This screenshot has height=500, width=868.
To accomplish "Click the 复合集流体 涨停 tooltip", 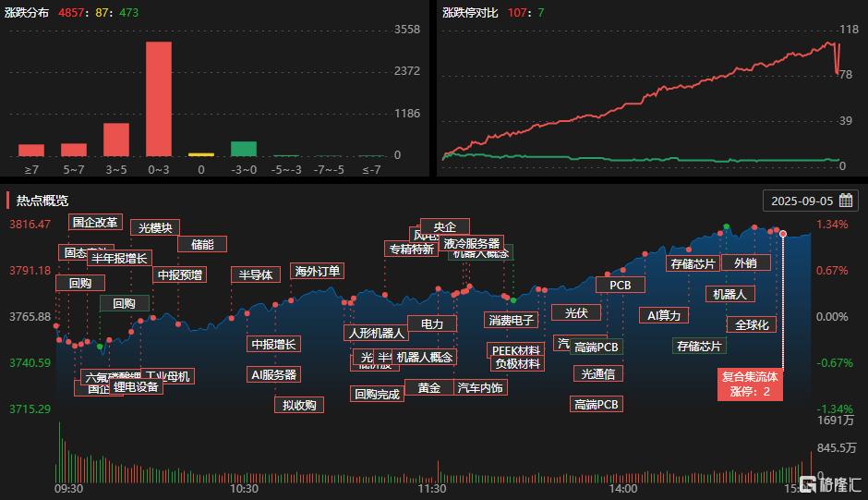I will [750, 384].
